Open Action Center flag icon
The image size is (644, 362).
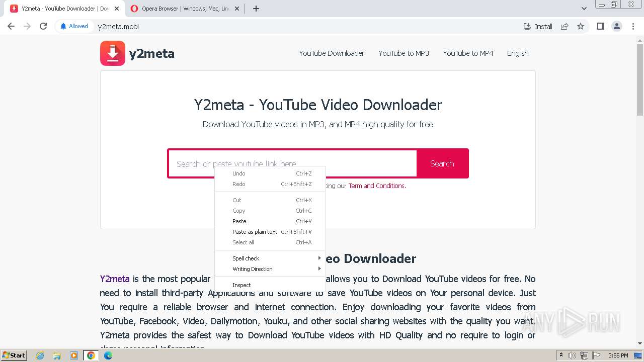click(596, 355)
